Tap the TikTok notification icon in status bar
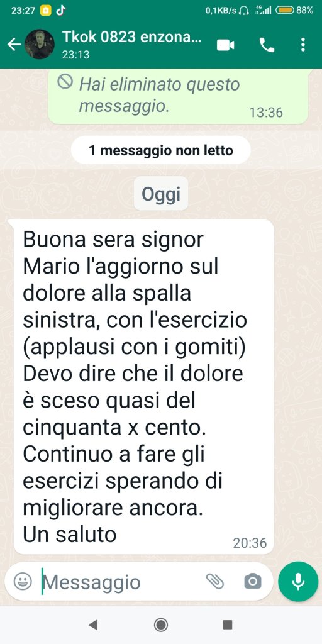Screen dimensions: 322x644 click(60, 11)
